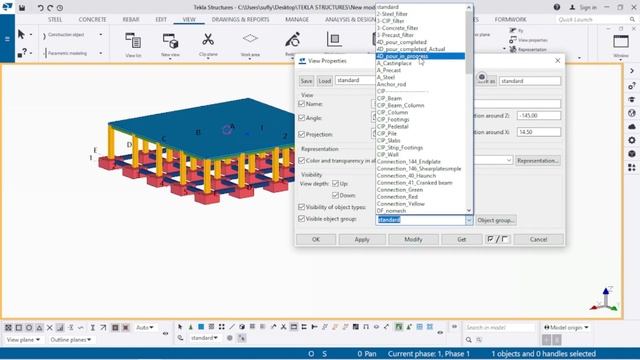Click the Get button
This screenshot has height=360, width=640.
pos(462,240)
